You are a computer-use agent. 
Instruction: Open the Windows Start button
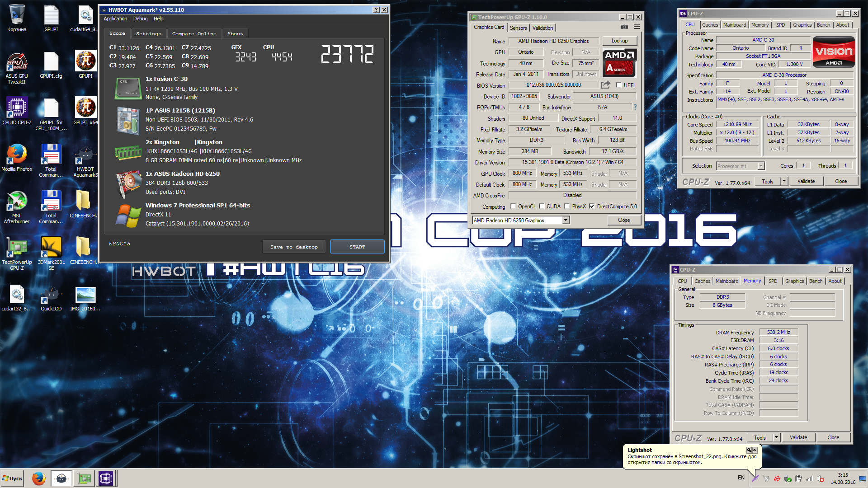coord(12,478)
